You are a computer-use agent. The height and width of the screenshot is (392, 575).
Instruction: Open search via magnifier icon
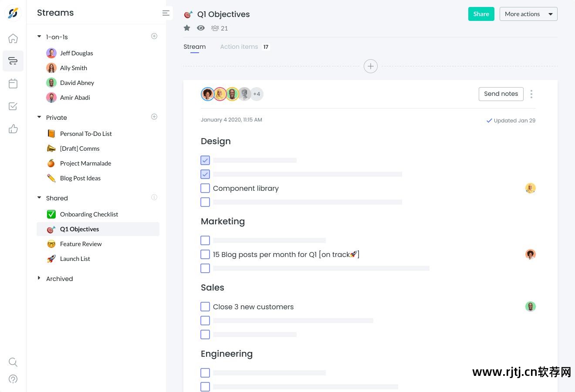pos(13,362)
